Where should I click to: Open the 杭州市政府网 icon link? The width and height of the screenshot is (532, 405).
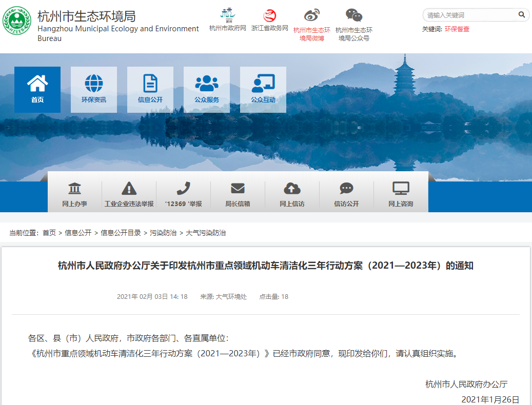pyautogui.click(x=228, y=15)
